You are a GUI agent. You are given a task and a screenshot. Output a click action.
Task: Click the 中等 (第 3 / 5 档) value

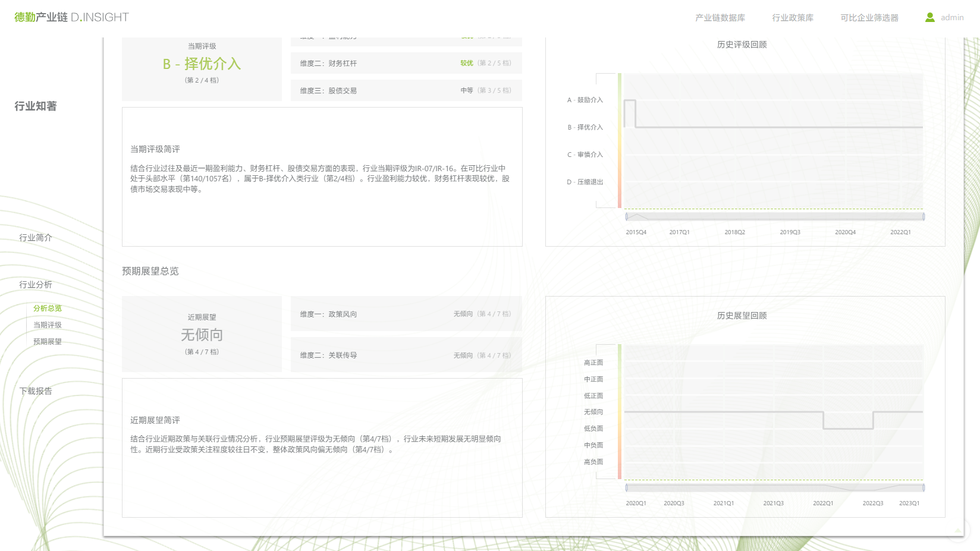pos(486,90)
